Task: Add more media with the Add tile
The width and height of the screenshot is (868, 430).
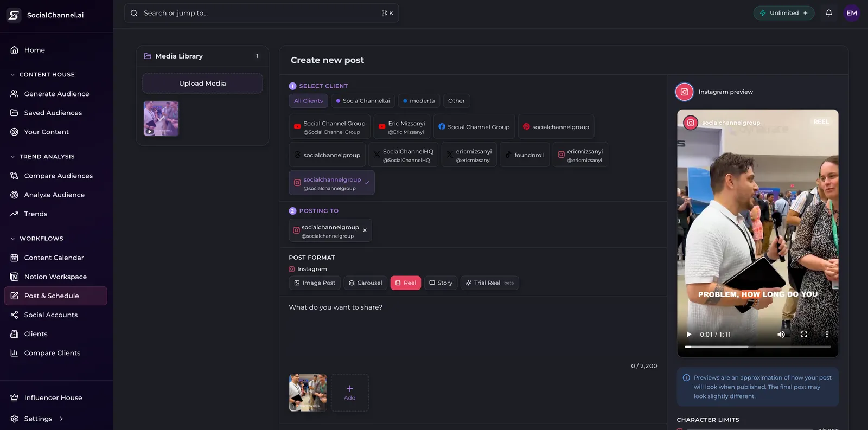Action: pyautogui.click(x=350, y=393)
